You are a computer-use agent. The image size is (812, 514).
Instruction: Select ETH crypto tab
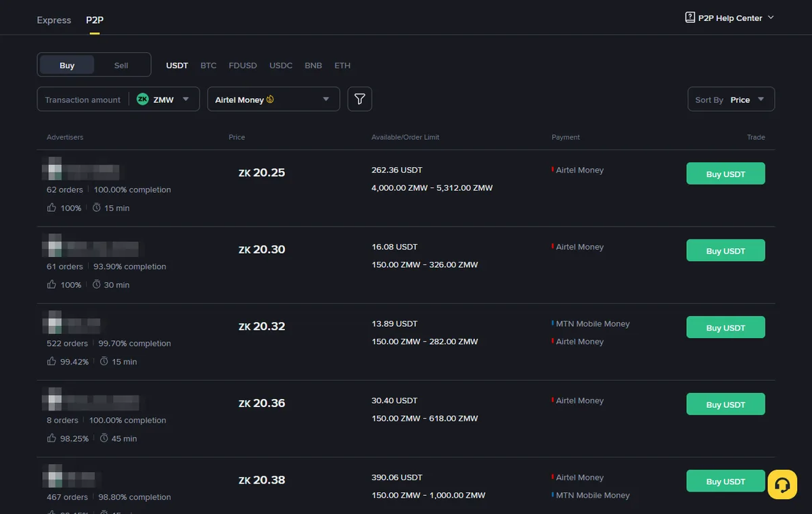pyautogui.click(x=342, y=66)
